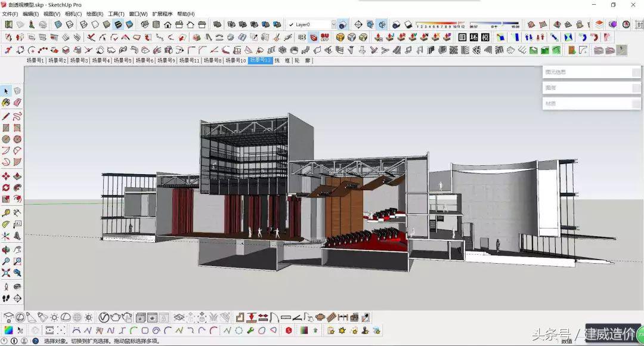Open the 图层 layers panel
644x346 pixels.
(x=590, y=88)
